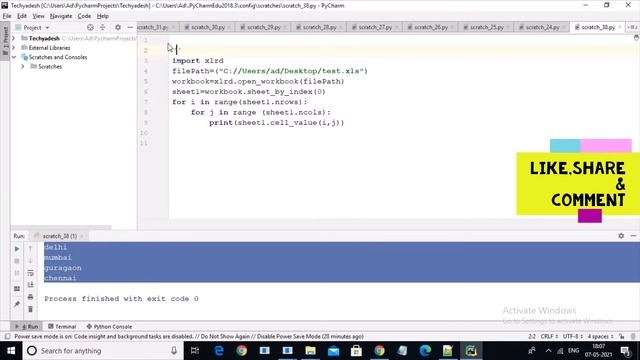Hide the Run panel with minimize dash

[633, 236]
